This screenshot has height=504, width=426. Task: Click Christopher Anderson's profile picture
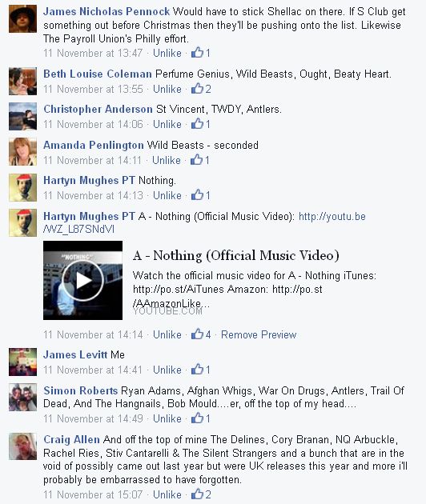pyautogui.click(x=22, y=116)
